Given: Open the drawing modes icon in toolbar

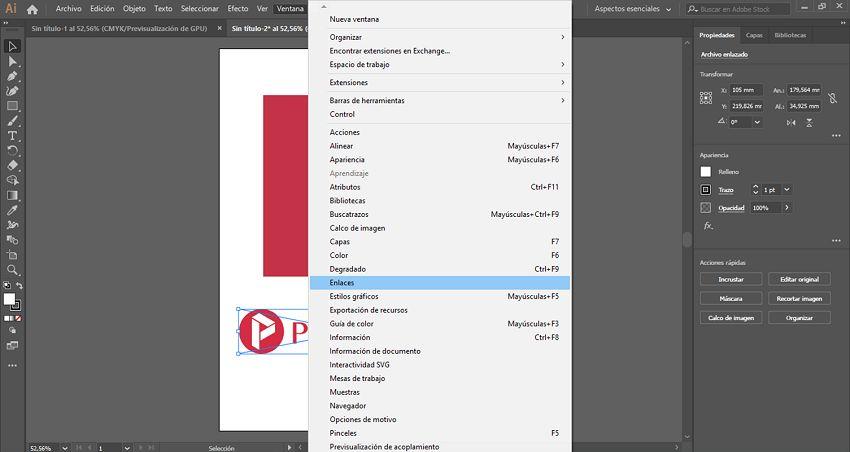Looking at the screenshot, I should 12,330.
